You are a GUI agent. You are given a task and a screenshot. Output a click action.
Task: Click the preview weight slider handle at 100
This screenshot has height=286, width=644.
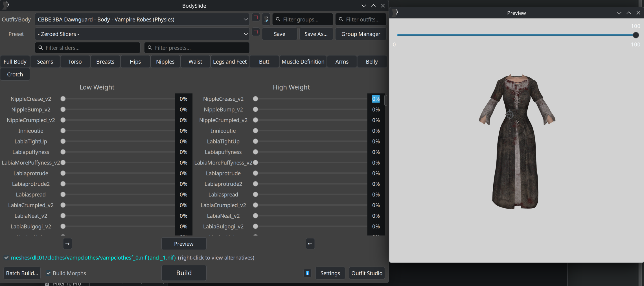(x=636, y=35)
